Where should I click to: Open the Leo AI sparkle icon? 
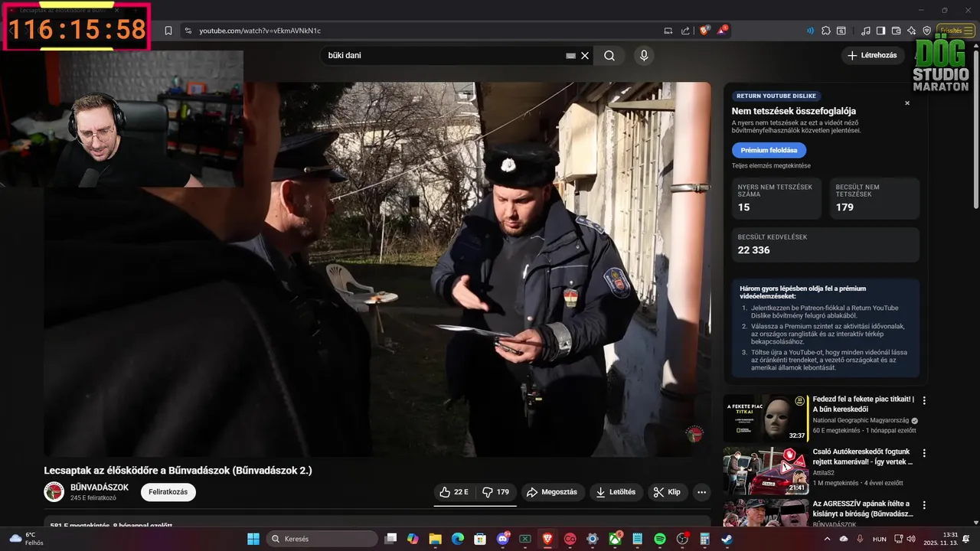pyautogui.click(x=911, y=31)
